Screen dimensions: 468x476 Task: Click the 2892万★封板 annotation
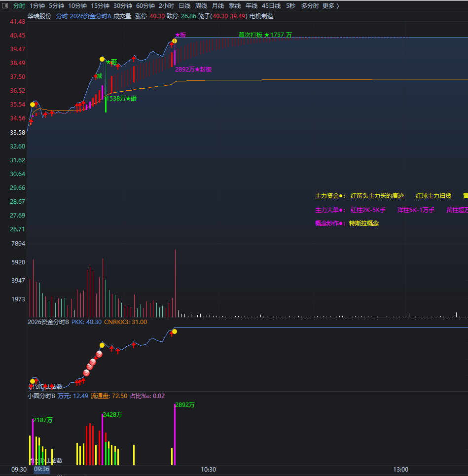[x=193, y=69]
